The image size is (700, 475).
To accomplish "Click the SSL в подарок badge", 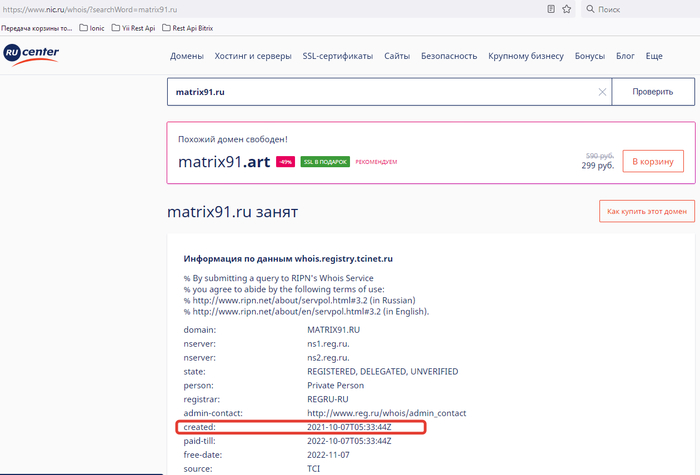I will [x=325, y=162].
